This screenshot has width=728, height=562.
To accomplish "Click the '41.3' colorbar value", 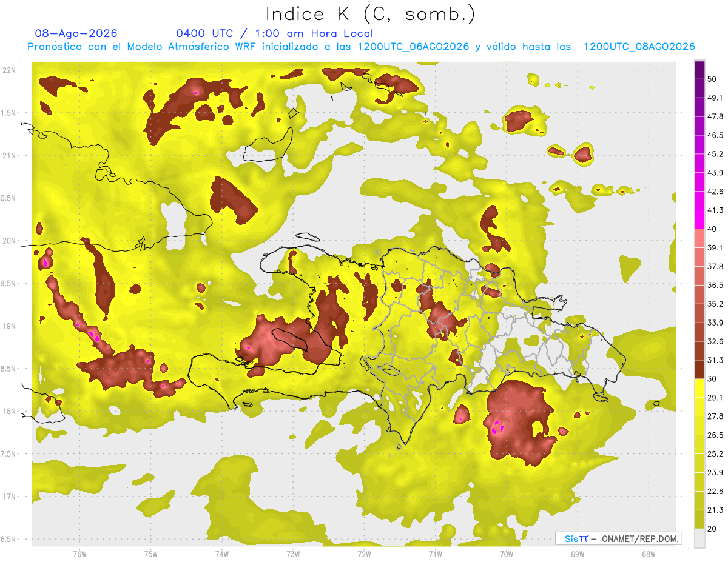I will pos(716,210).
